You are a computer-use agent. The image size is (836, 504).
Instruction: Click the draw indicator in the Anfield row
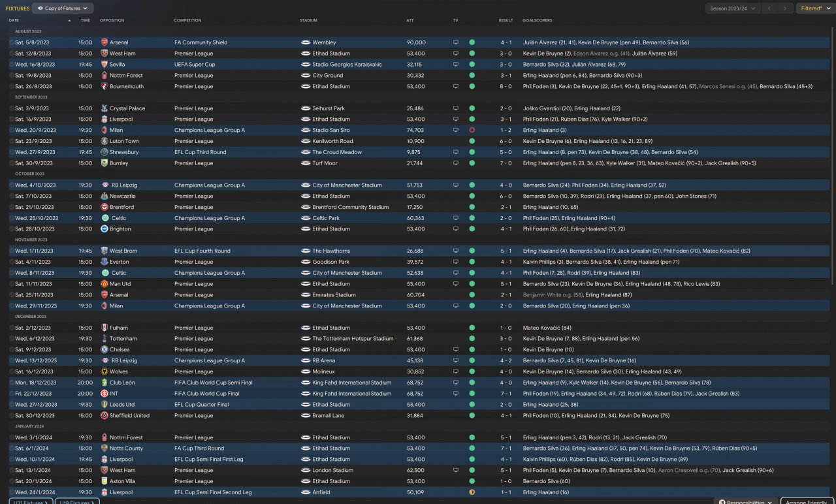(x=472, y=492)
